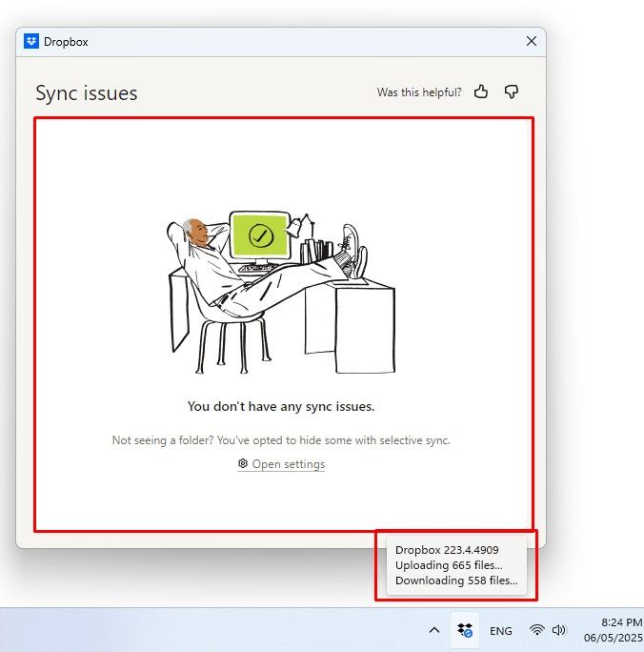Screen dimensions: 644x652
Task: Click the 'Sync issues' heading
Action: pos(87,93)
